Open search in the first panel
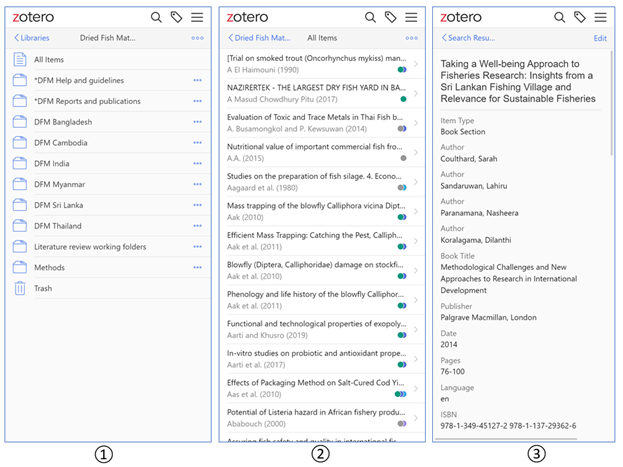 pyautogui.click(x=156, y=17)
